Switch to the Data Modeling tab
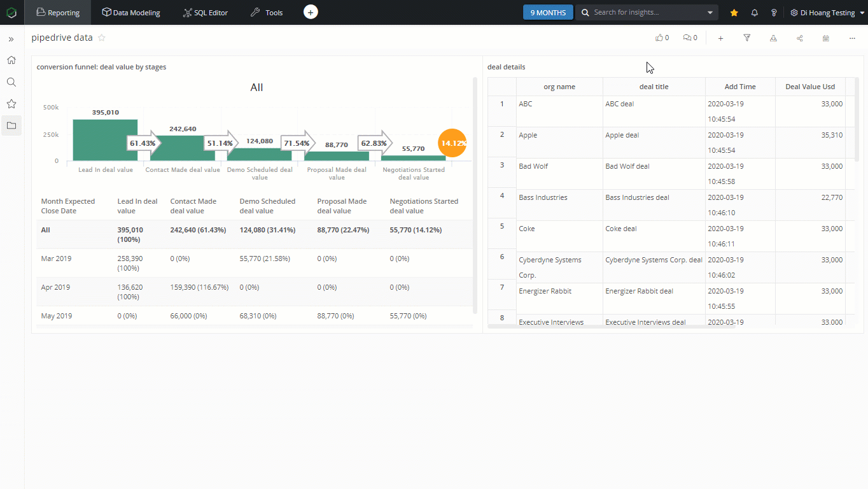 pos(131,13)
